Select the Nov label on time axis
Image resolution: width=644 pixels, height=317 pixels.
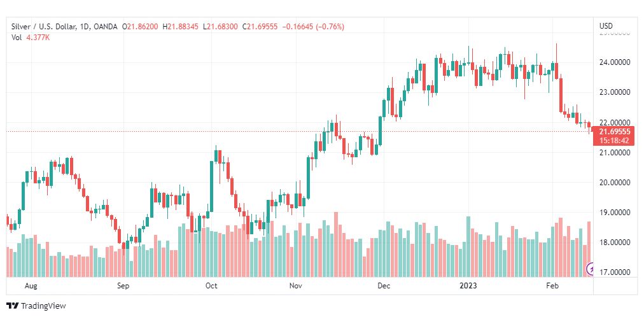click(296, 285)
